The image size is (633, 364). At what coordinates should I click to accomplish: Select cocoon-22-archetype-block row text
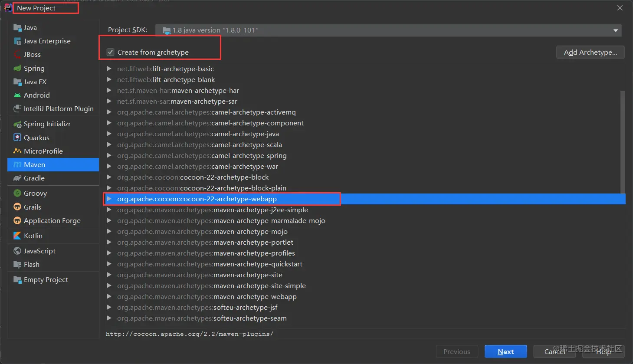point(193,177)
